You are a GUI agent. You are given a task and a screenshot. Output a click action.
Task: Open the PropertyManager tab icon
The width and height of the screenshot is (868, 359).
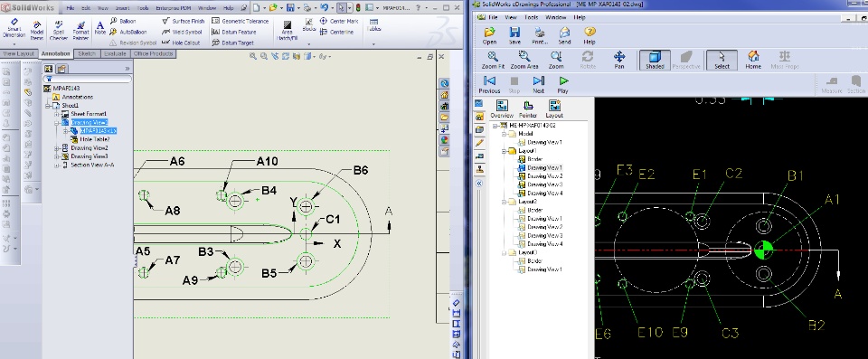click(x=61, y=69)
